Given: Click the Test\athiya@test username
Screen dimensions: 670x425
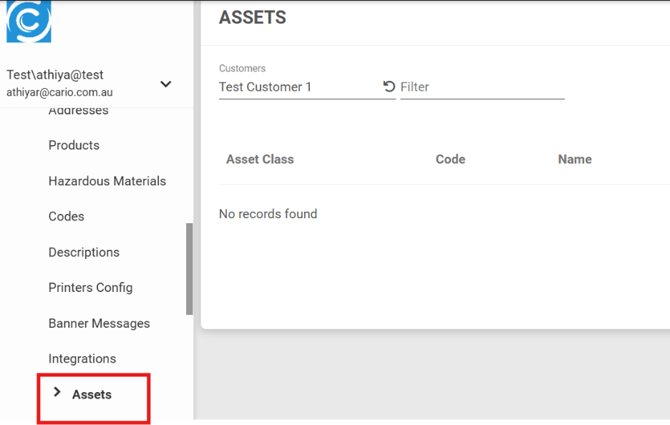Looking at the screenshot, I should 55,75.
